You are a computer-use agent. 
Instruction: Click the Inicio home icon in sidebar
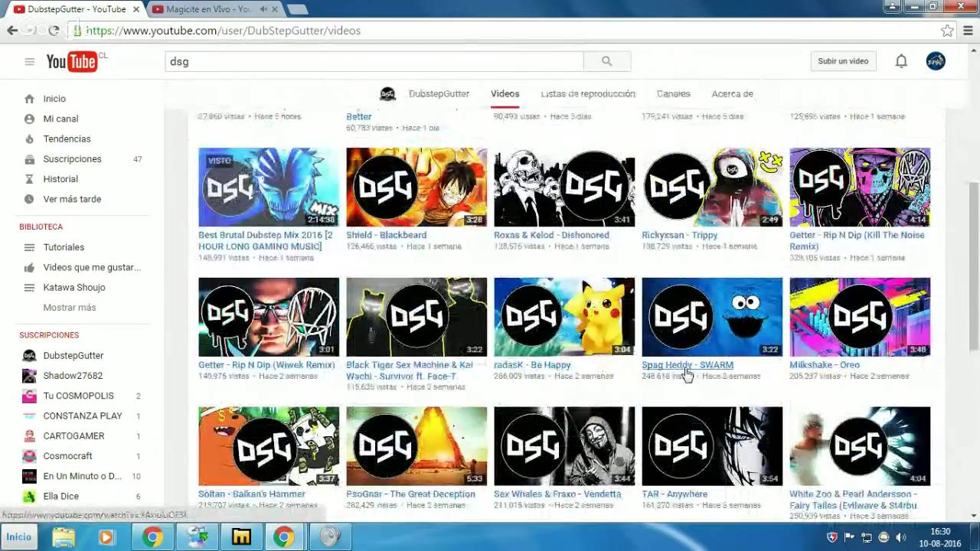tap(29, 99)
